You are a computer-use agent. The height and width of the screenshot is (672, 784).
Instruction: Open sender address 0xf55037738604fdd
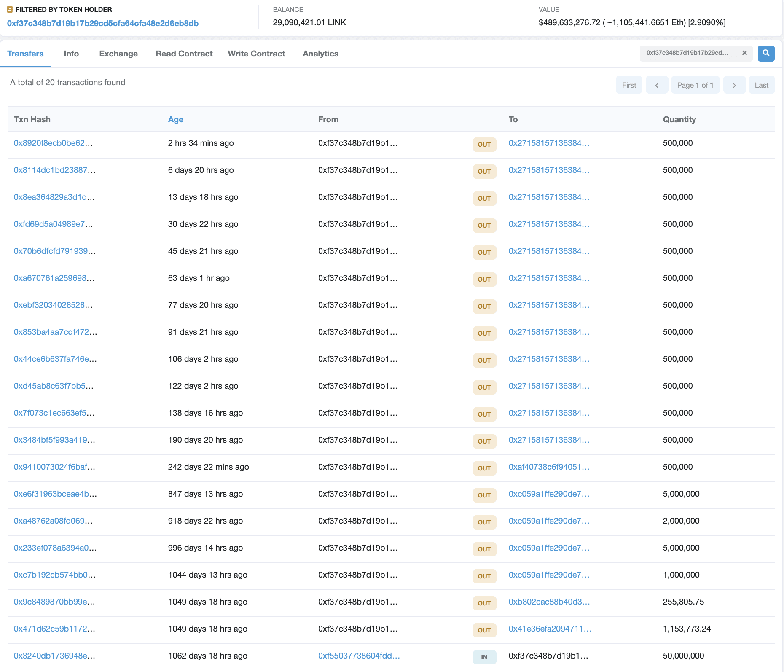(359, 656)
